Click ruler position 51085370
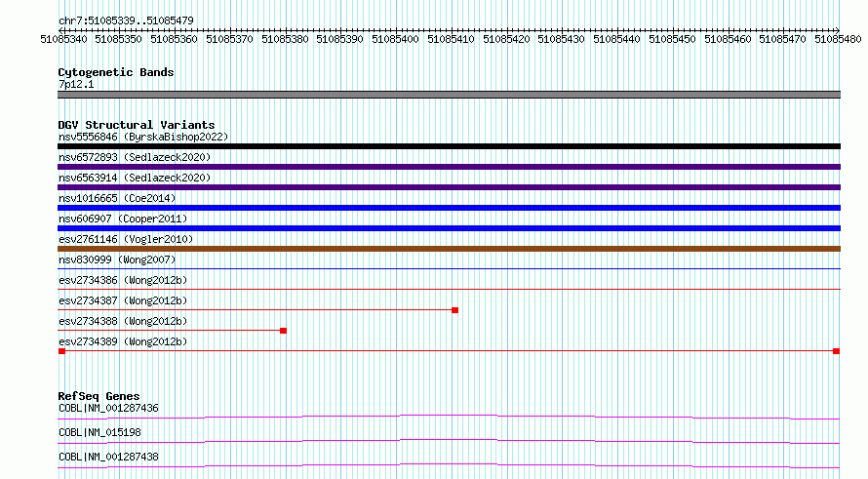The width and height of the screenshot is (868, 479). (x=229, y=39)
